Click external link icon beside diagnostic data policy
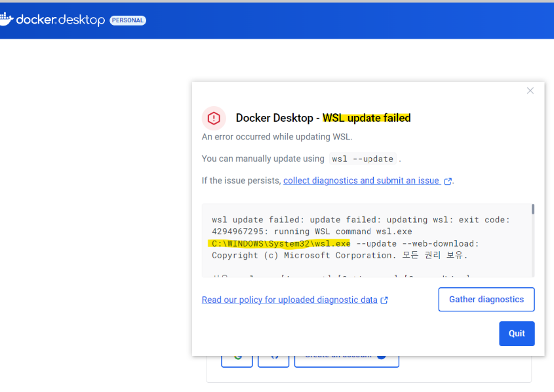The image size is (554, 392). point(384,300)
